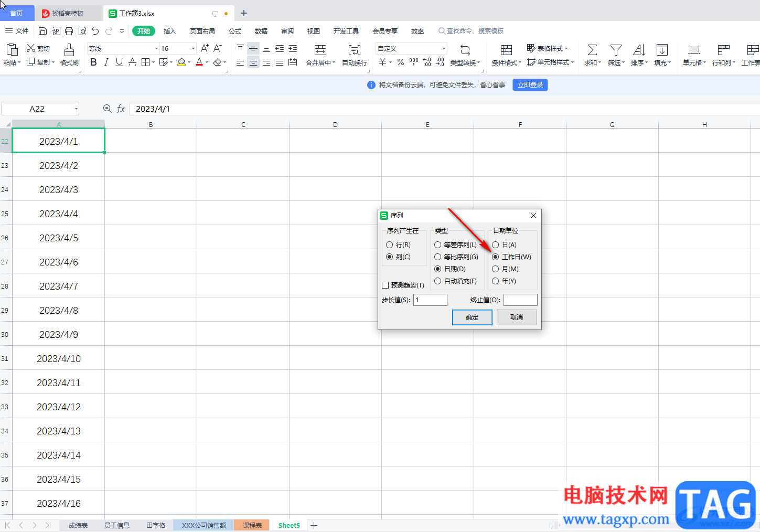Enable the Predict Trend (预测趋势) checkbox
This screenshot has width=760, height=532.
386,285
